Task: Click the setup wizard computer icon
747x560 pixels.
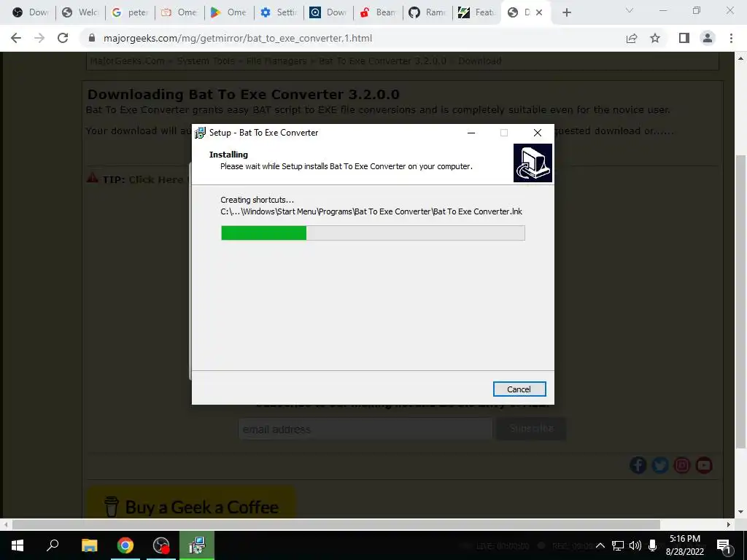Action: pos(533,163)
